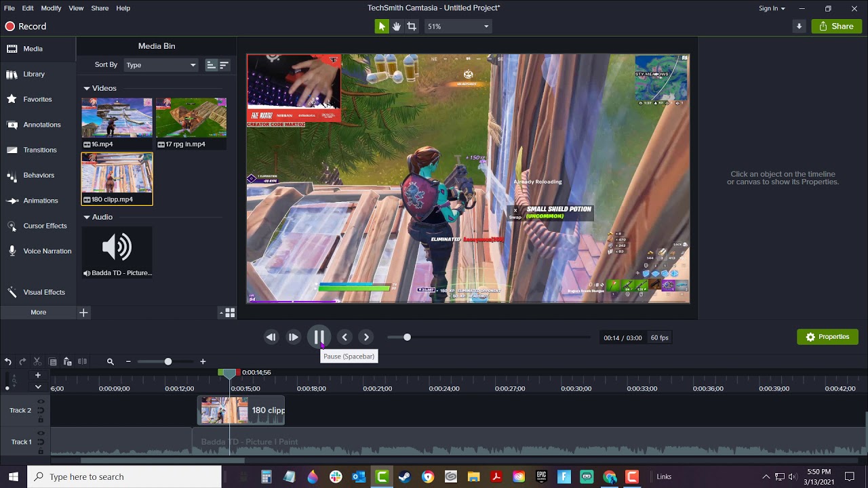
Task: Open the File menu
Action: pyautogui.click(x=9, y=8)
